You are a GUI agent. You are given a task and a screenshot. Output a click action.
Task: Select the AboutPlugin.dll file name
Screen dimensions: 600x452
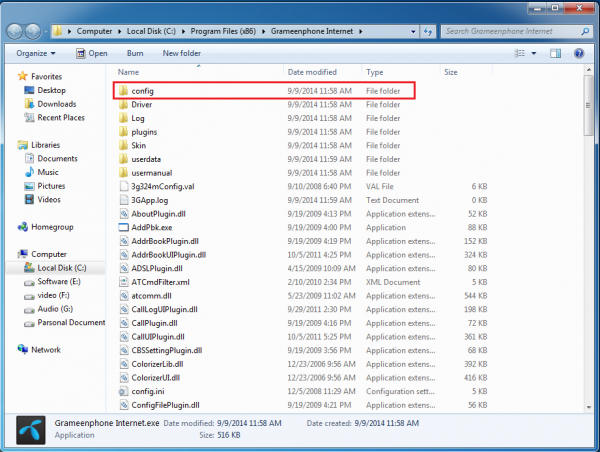(158, 214)
